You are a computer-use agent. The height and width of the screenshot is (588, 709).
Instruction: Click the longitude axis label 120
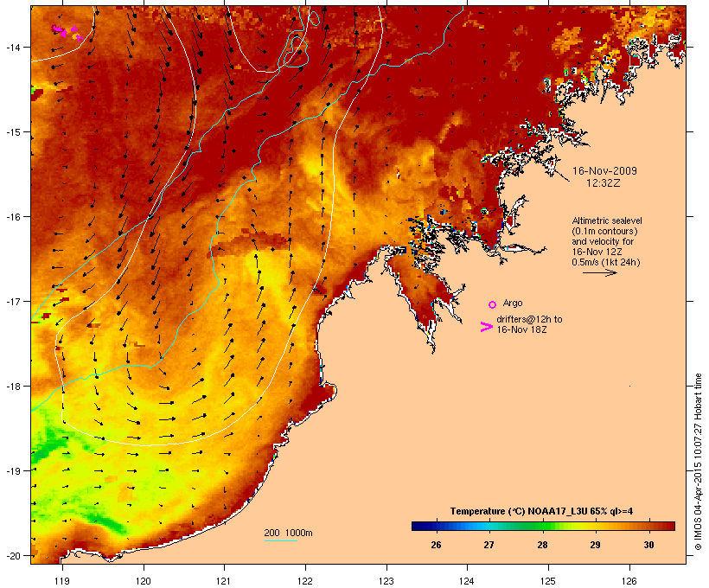coord(144,581)
